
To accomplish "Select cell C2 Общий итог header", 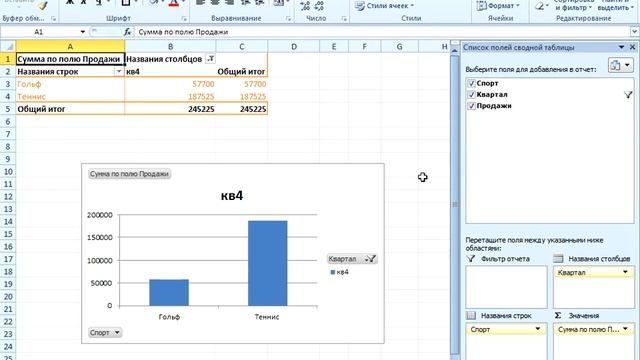I will click(x=242, y=72).
